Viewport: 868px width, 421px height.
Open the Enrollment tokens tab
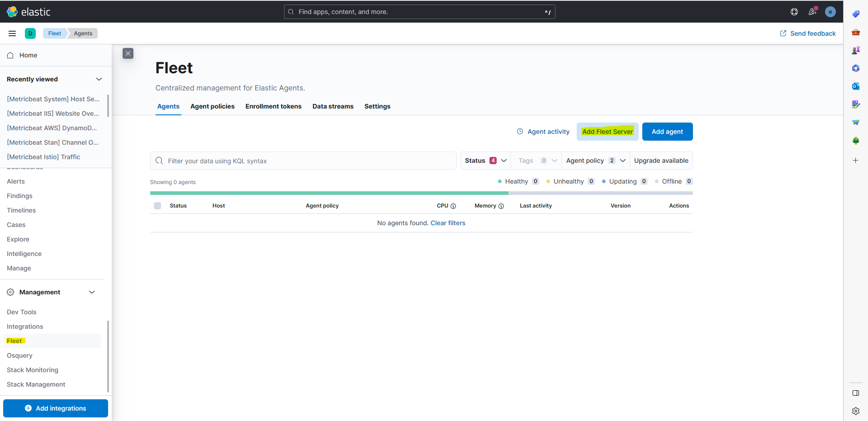274,106
